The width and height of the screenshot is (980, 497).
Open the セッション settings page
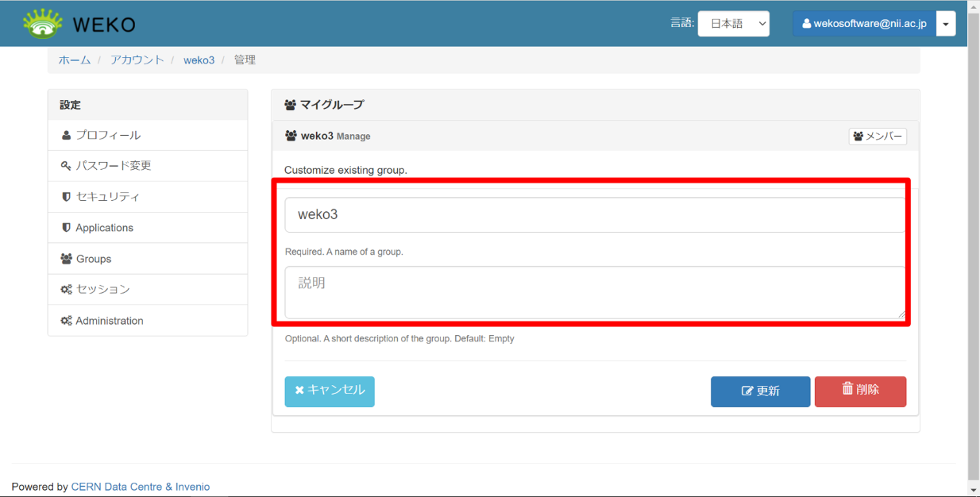(x=102, y=290)
